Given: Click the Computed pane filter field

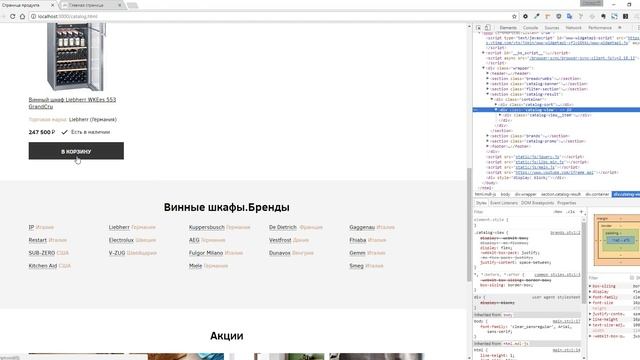Looking at the screenshot, I should click(x=608, y=278).
